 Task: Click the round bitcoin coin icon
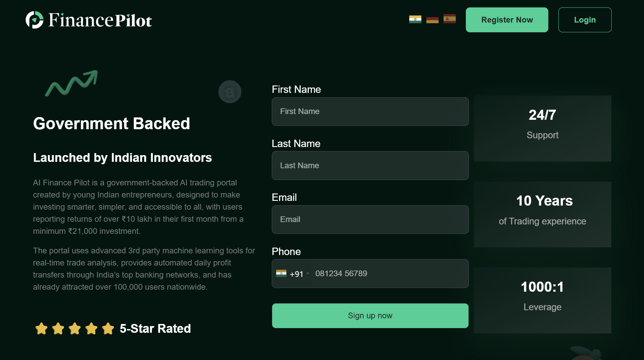[x=230, y=92]
